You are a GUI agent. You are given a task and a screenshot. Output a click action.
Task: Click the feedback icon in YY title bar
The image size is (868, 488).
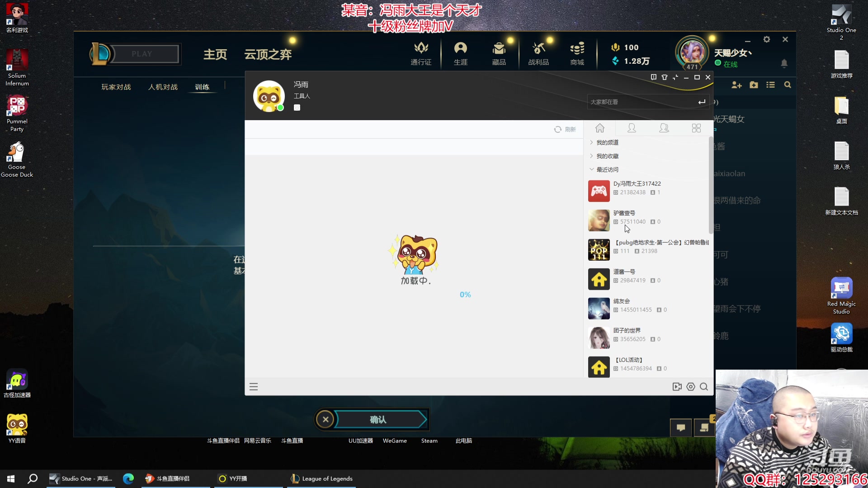pos(654,77)
